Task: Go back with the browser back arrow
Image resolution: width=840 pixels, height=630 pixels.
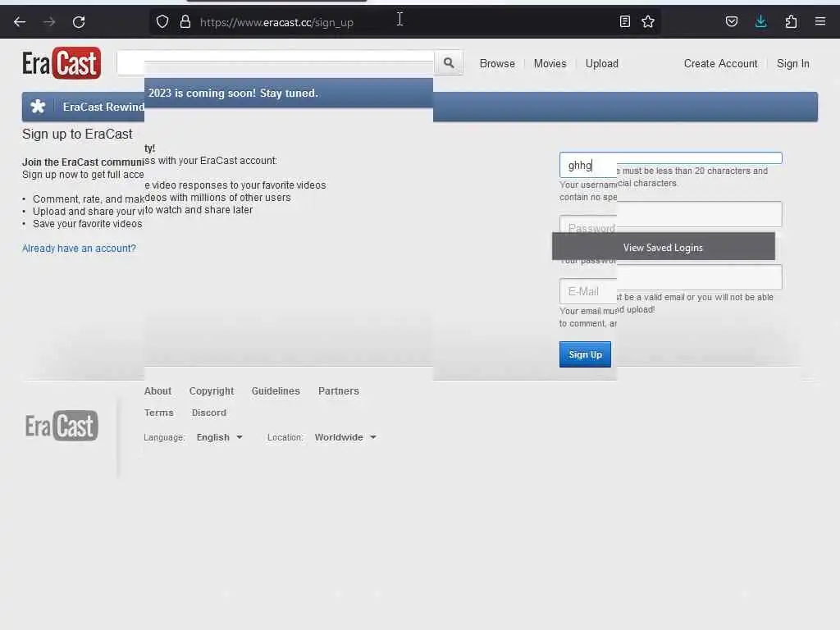Action: [x=20, y=22]
